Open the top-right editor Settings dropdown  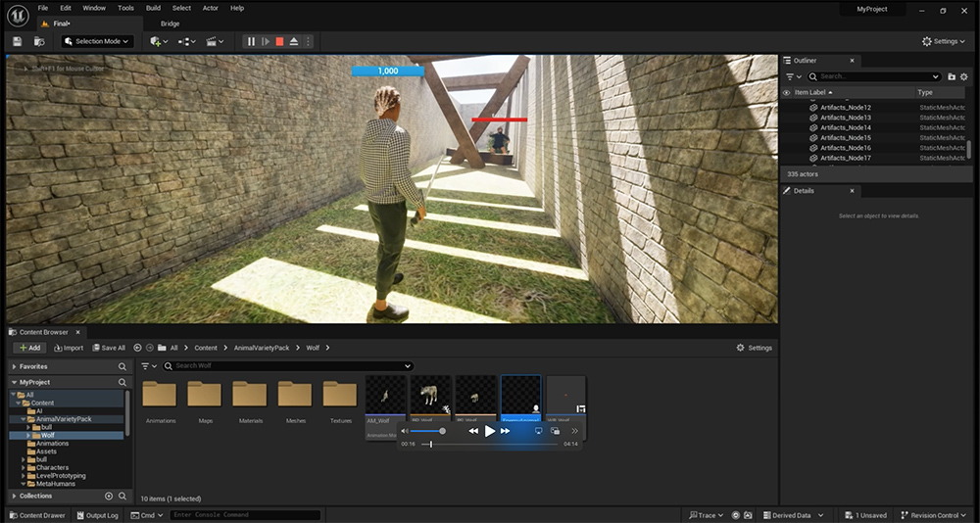tap(944, 41)
